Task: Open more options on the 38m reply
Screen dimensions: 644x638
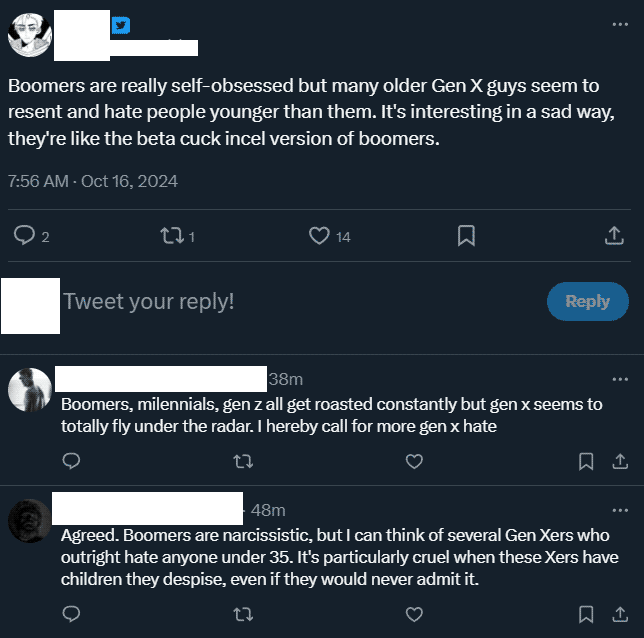Action: coord(620,379)
